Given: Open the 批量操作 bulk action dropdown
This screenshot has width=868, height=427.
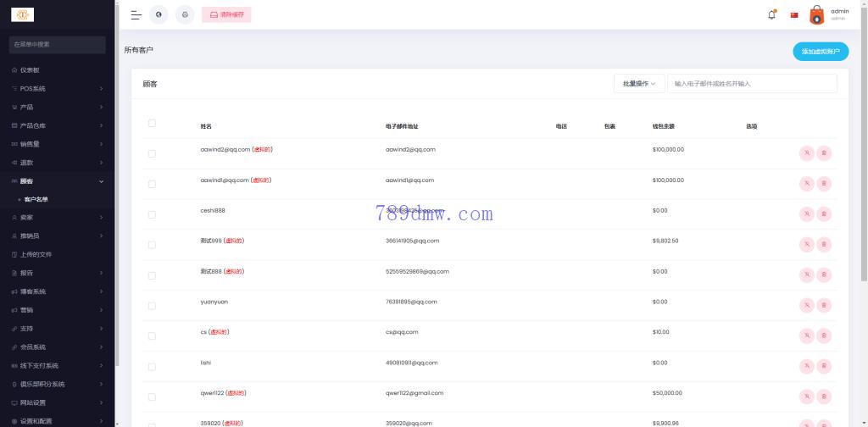Looking at the screenshot, I should point(639,84).
